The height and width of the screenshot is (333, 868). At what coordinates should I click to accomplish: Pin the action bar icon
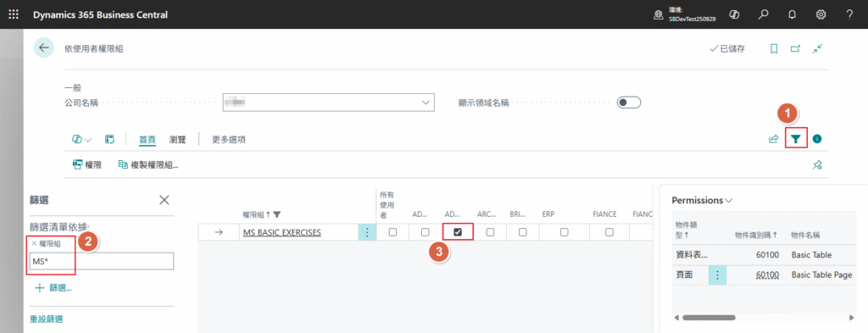coord(817,164)
